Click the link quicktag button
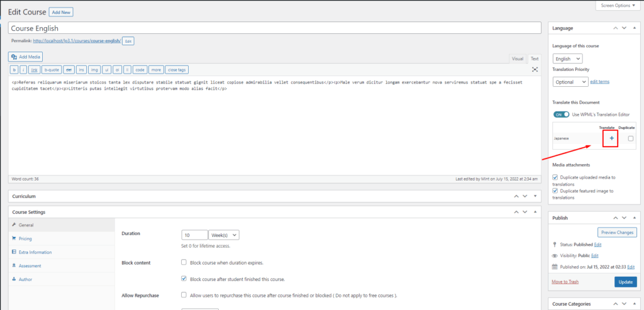644x310 pixels. tap(35, 70)
